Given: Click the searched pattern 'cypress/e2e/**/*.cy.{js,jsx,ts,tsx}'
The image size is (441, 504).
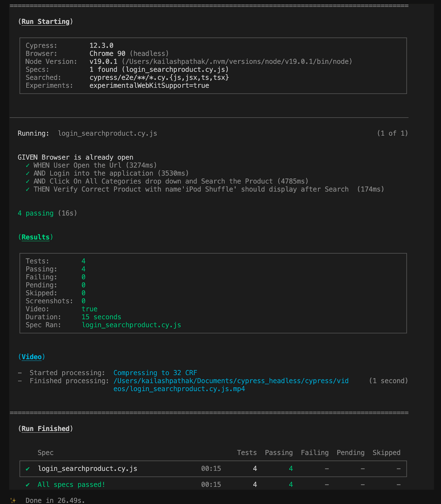Looking at the screenshot, I should (159, 77).
